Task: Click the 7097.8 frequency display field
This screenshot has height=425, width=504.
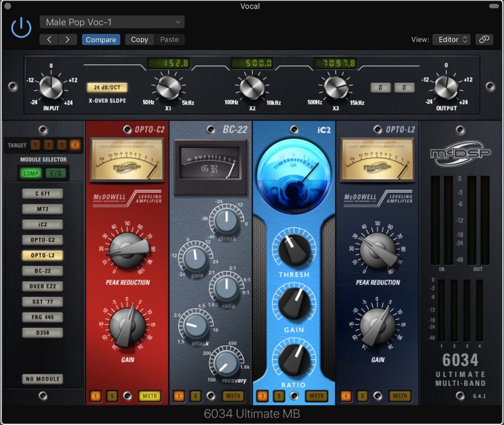Action: point(336,63)
